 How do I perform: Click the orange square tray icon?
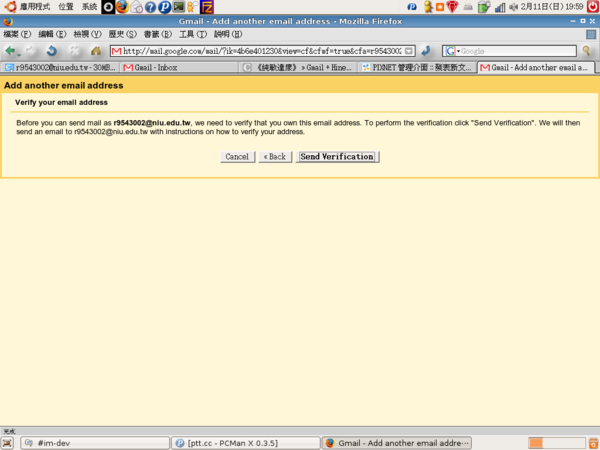click(440, 7)
